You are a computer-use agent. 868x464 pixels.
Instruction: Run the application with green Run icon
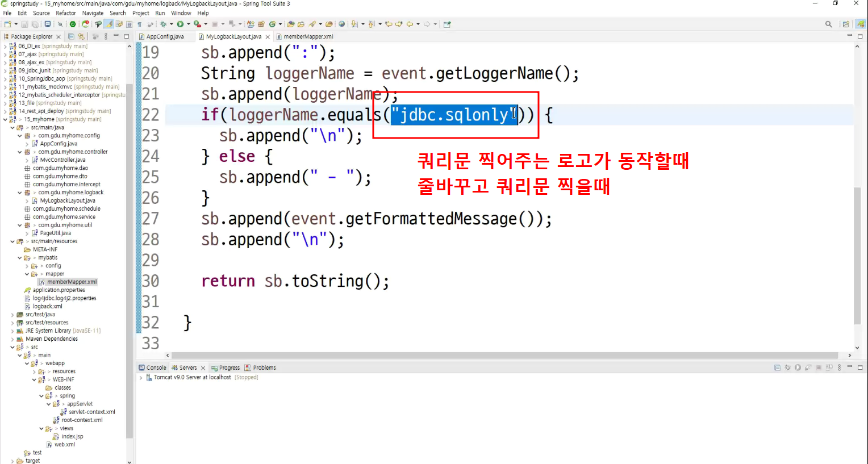point(180,24)
